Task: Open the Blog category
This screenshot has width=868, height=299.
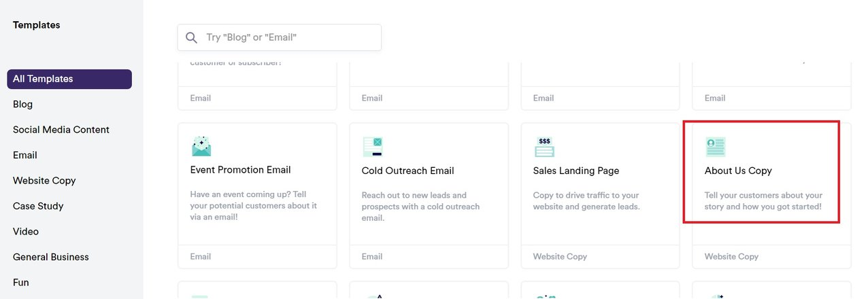Action: click(22, 104)
